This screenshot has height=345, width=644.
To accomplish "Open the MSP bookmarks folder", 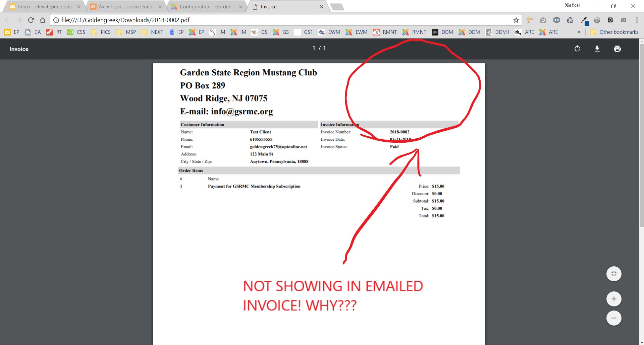I will click(x=126, y=32).
